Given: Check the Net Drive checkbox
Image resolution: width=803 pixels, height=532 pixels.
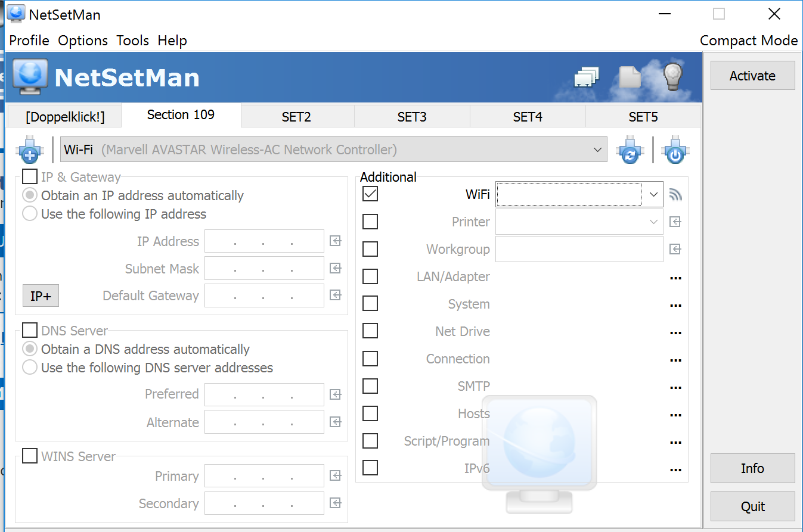Looking at the screenshot, I should 370,331.
